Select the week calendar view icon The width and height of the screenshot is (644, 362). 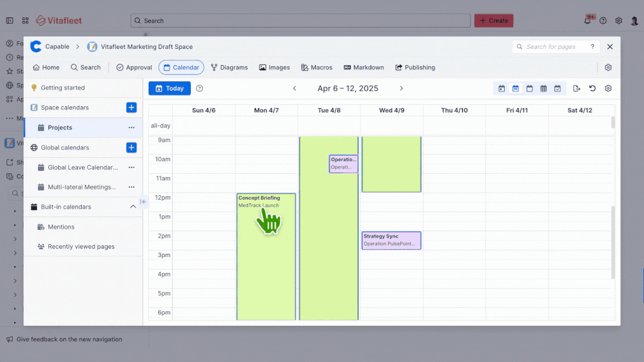516,88
